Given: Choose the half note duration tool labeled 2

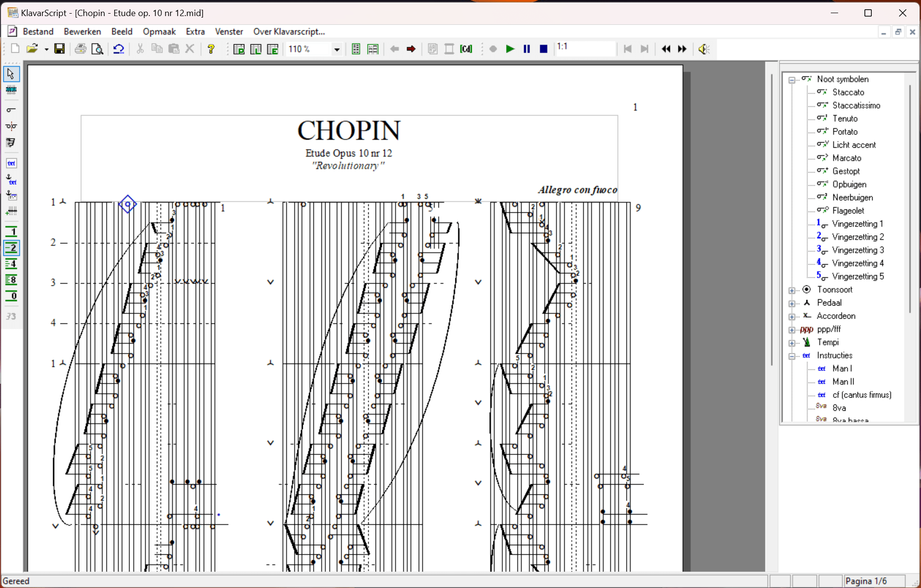Looking at the screenshot, I should tap(12, 247).
